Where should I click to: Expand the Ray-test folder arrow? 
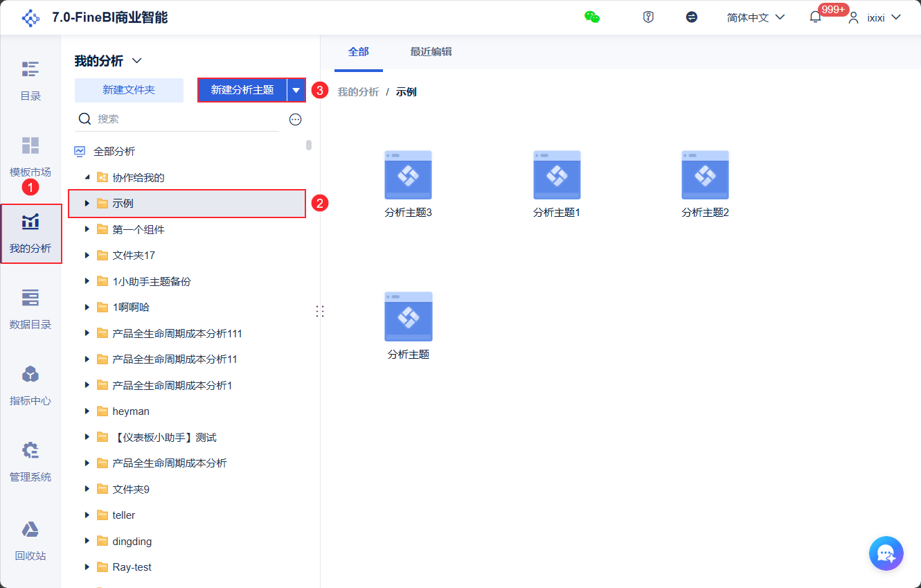click(x=87, y=567)
